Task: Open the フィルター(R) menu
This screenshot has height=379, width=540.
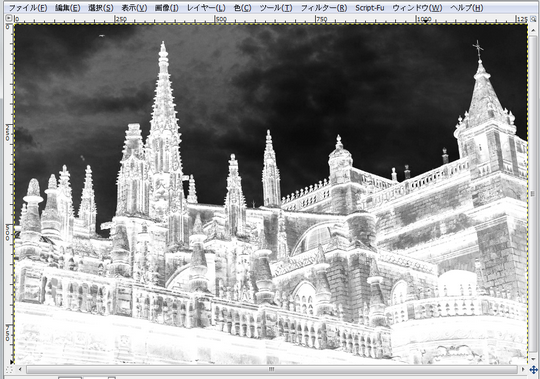Action: (x=324, y=8)
